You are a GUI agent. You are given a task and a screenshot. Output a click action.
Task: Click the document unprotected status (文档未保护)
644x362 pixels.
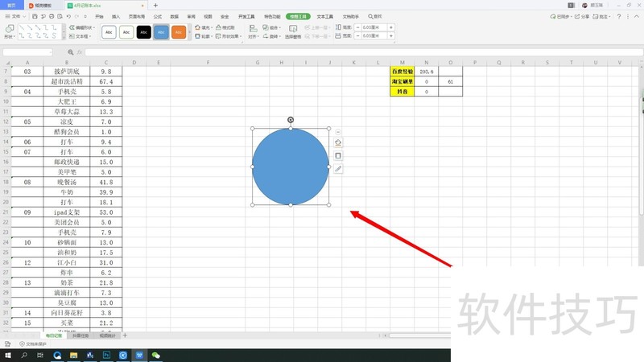(x=33, y=344)
